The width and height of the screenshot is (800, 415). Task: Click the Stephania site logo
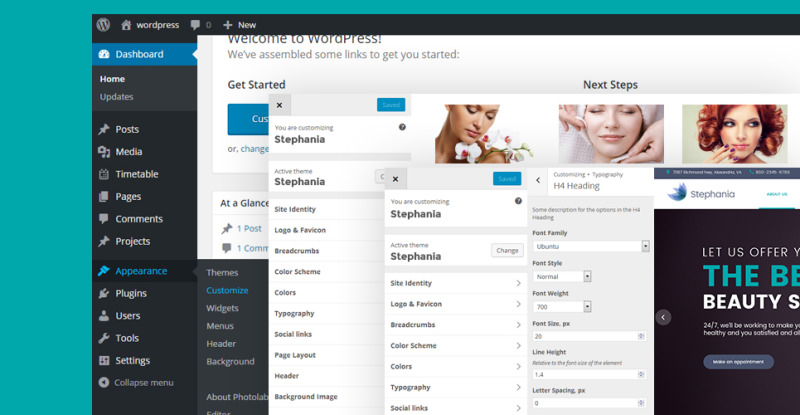pyautogui.click(x=702, y=193)
